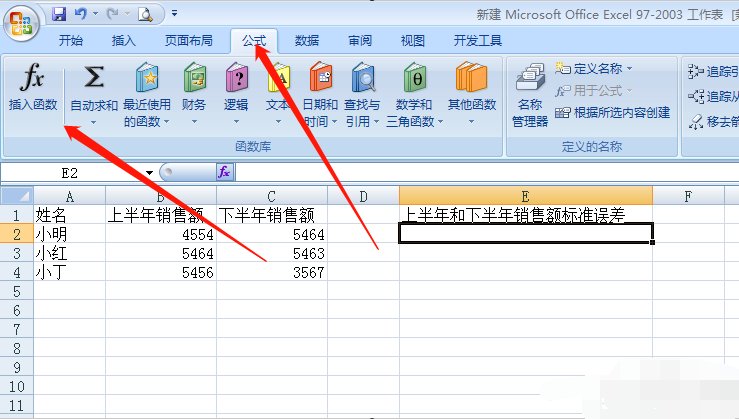Select cell with value 5463
The height and width of the screenshot is (419, 739).
click(272, 253)
